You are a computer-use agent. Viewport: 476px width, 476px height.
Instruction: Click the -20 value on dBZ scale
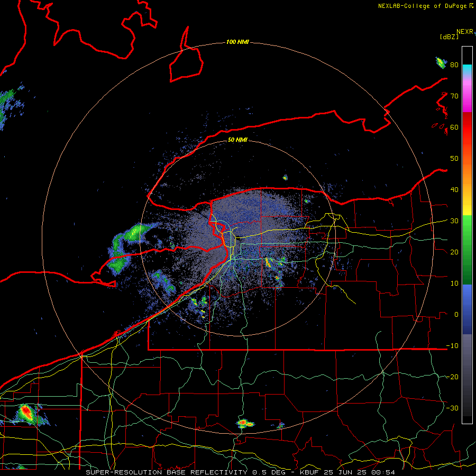coord(452,377)
